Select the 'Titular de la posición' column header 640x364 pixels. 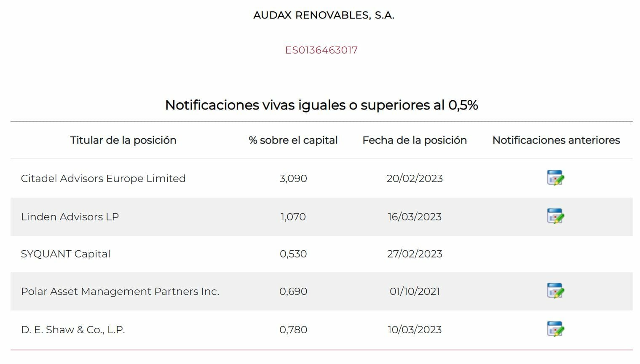pyautogui.click(x=123, y=140)
